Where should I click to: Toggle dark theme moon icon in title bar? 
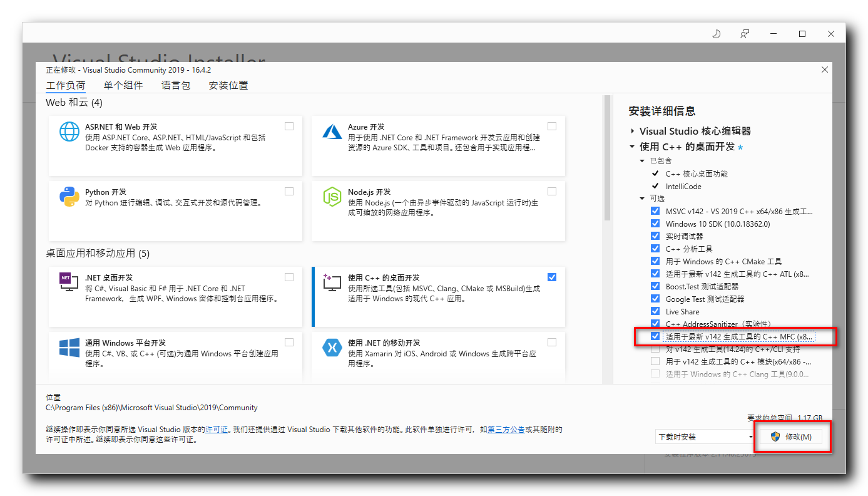click(x=717, y=34)
